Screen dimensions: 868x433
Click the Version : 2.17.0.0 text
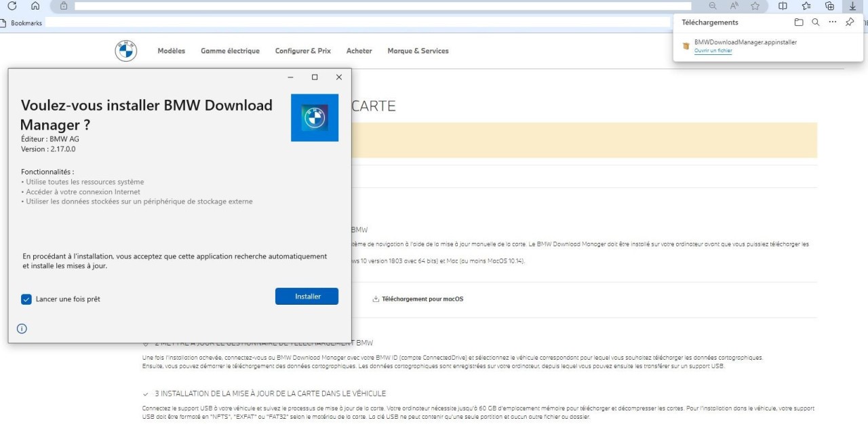(x=48, y=149)
